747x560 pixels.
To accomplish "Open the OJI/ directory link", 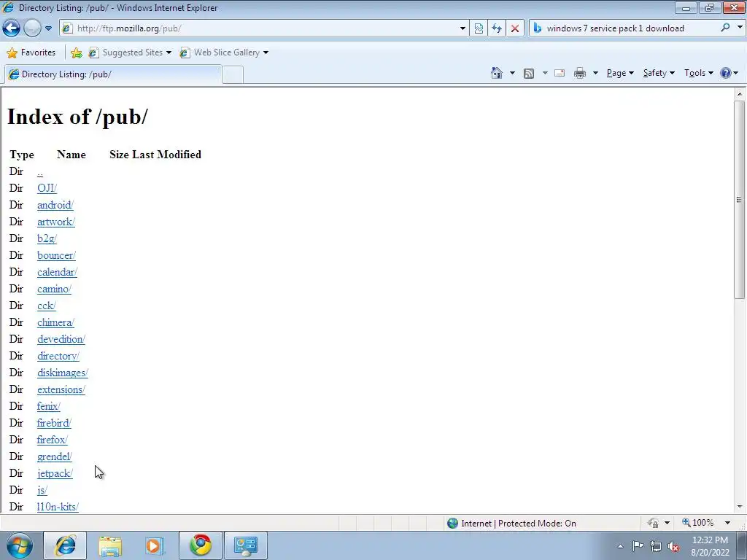I will click(x=47, y=188).
